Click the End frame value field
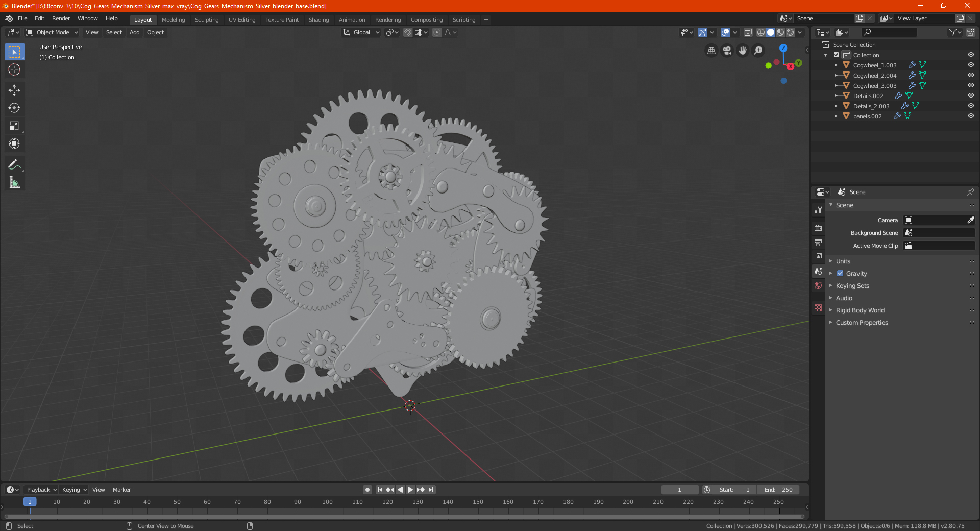The image size is (980, 531). point(778,490)
